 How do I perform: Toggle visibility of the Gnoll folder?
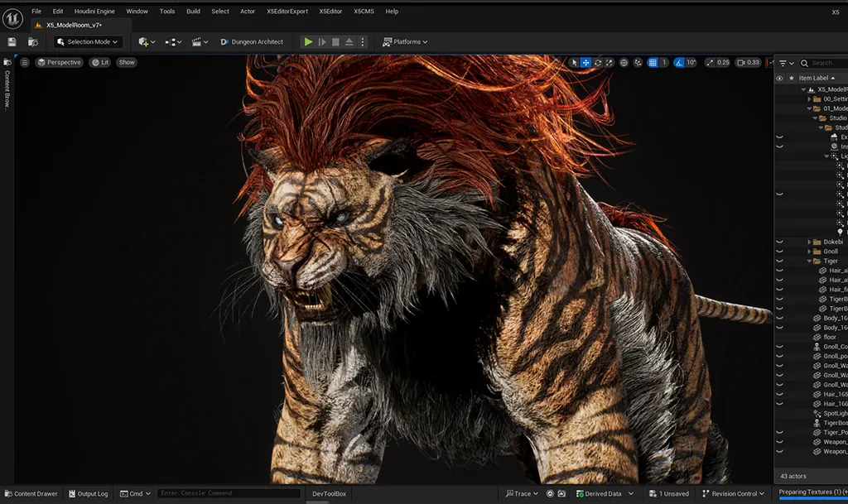[779, 252]
